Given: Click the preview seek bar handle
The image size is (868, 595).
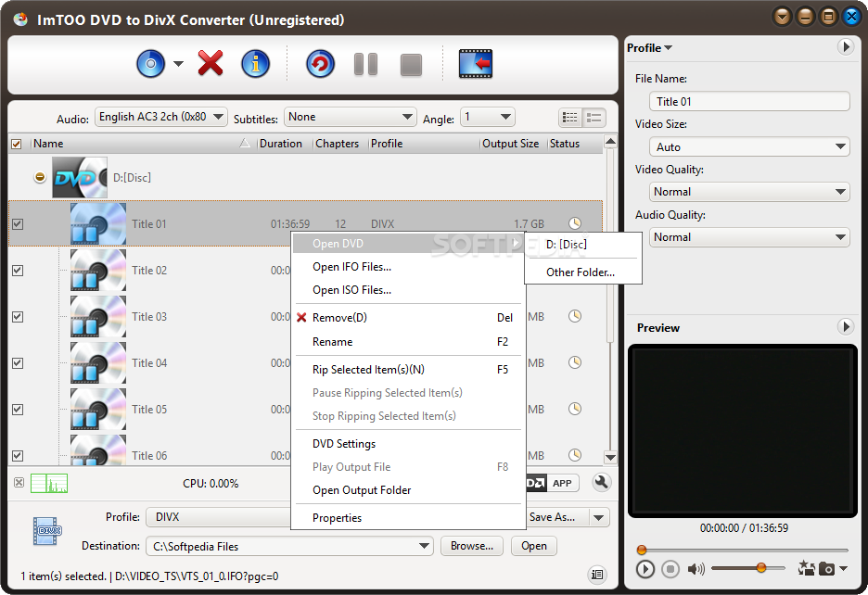Looking at the screenshot, I should pos(642,550).
